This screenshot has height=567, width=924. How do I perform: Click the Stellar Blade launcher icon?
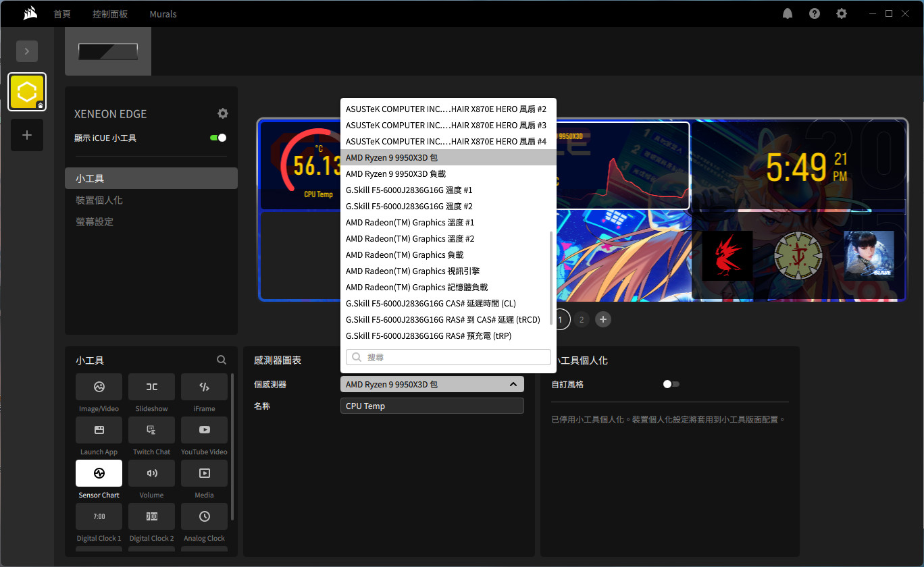pos(869,256)
